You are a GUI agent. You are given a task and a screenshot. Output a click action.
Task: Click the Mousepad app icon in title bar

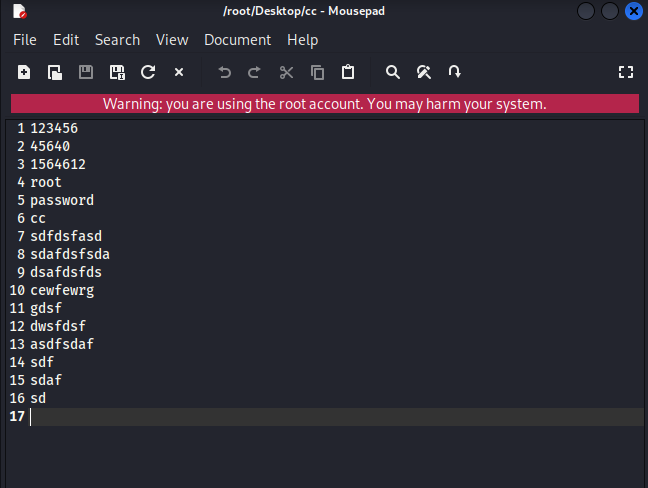click(x=19, y=12)
